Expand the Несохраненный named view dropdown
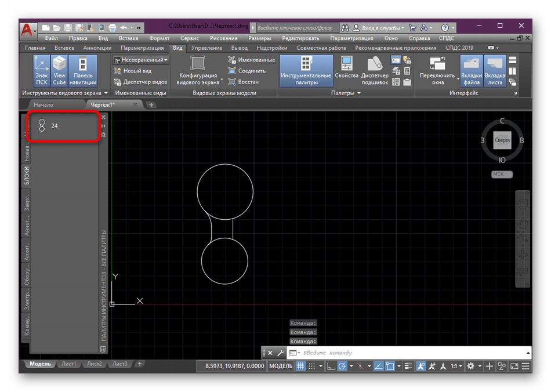This screenshot has width=551, height=392. point(165,60)
